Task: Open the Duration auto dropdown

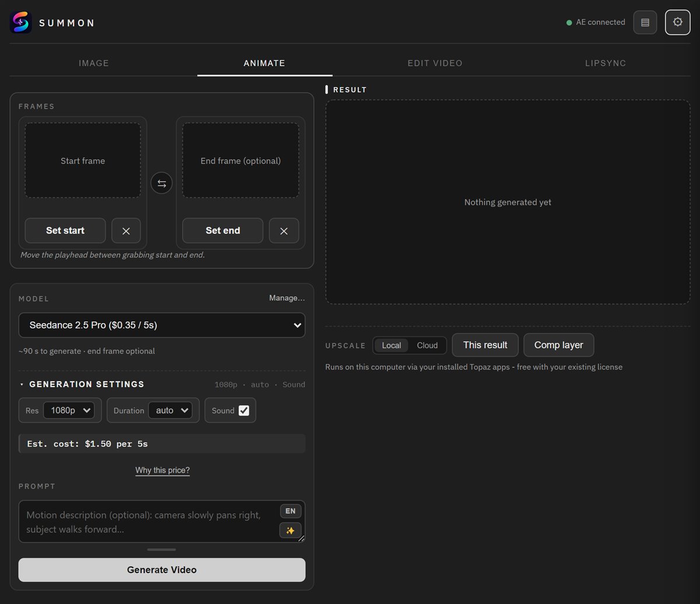Action: [x=170, y=410]
